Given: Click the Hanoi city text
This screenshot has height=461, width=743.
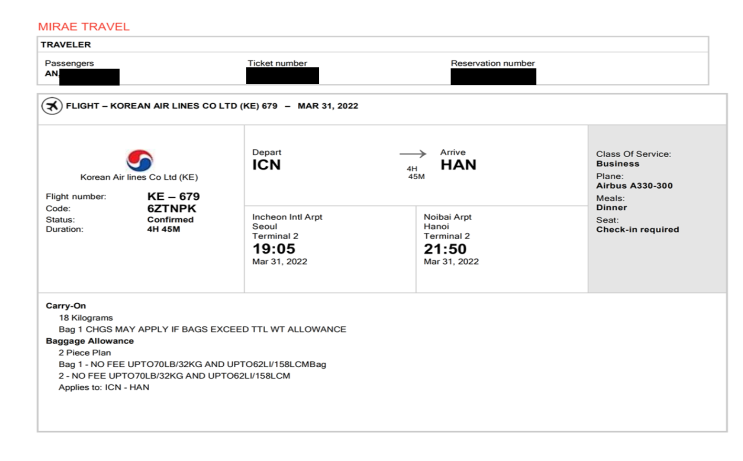Looking at the screenshot, I should click(x=436, y=226).
